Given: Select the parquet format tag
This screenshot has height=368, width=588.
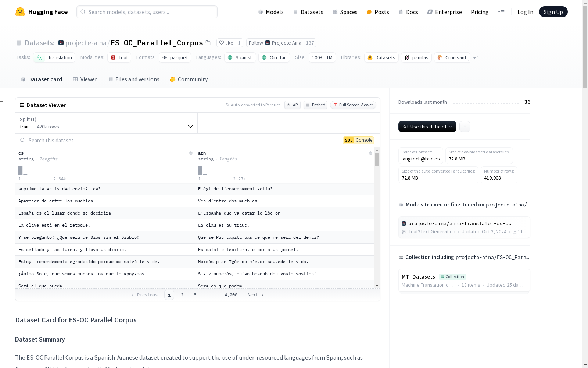Looking at the screenshot, I should 175,57.
